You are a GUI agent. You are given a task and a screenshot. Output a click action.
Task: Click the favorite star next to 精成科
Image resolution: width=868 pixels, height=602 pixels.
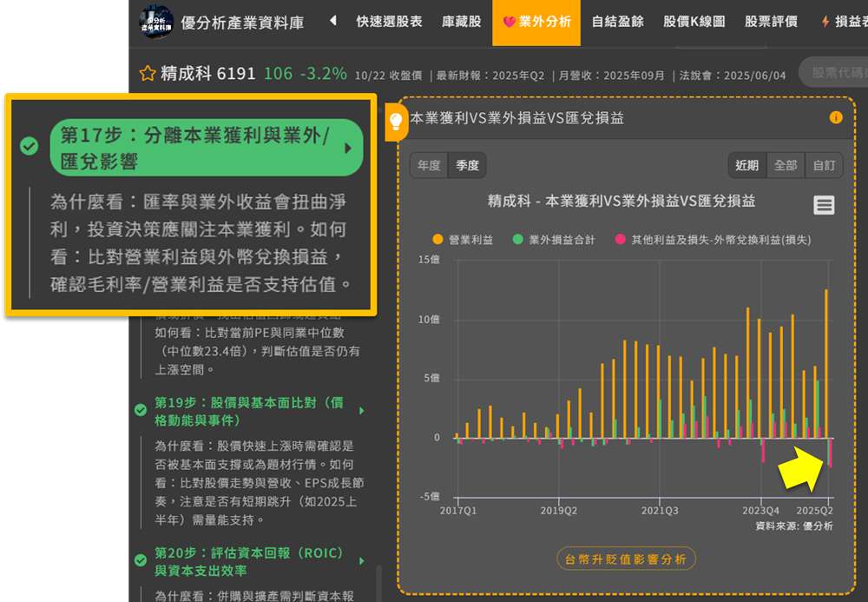click(148, 74)
